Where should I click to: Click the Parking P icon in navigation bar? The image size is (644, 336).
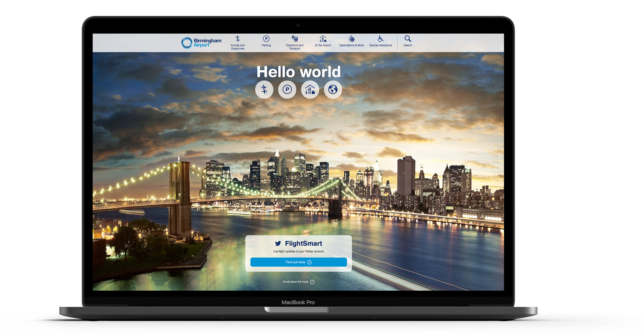click(x=266, y=39)
